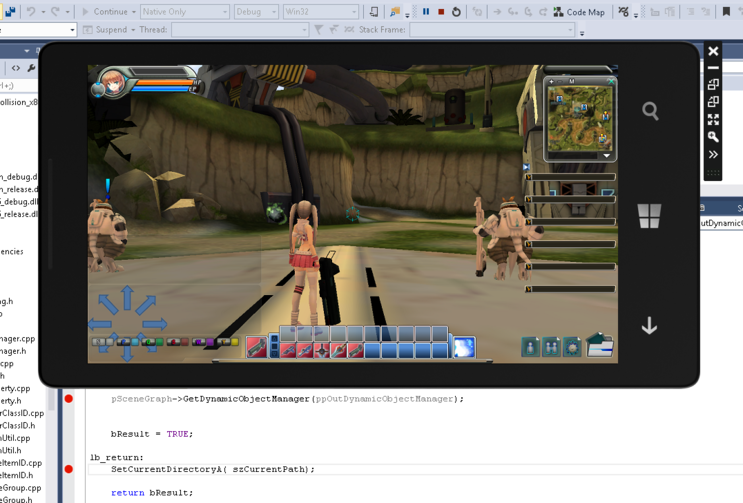Viewport: 743px width, 503px height.
Task: Open the Code Map tool
Action: pos(578,12)
